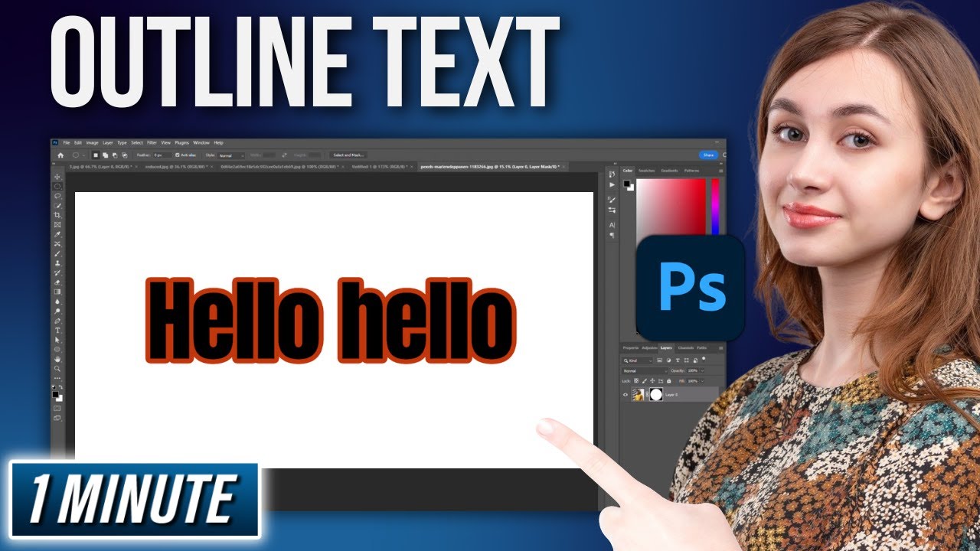
Task: Open the layer blend mode dropdown
Action: 645,371
